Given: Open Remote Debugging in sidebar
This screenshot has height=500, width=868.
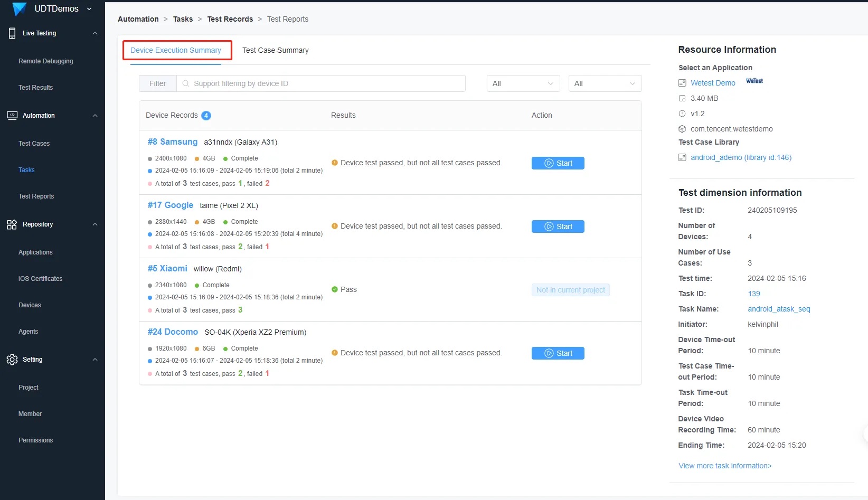Looking at the screenshot, I should point(46,61).
